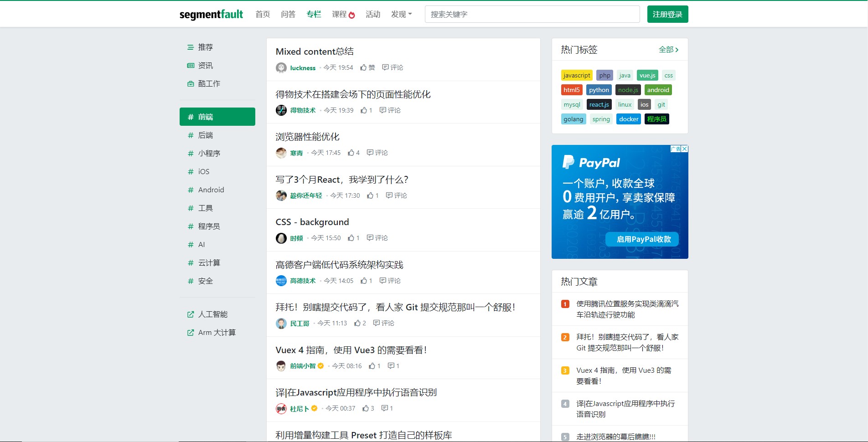Open 问答 in top navigation
The height and width of the screenshot is (442, 868).
[x=288, y=15]
